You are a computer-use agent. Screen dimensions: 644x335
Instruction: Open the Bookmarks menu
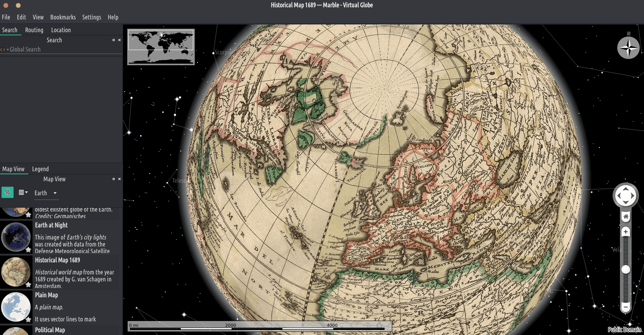[63, 17]
